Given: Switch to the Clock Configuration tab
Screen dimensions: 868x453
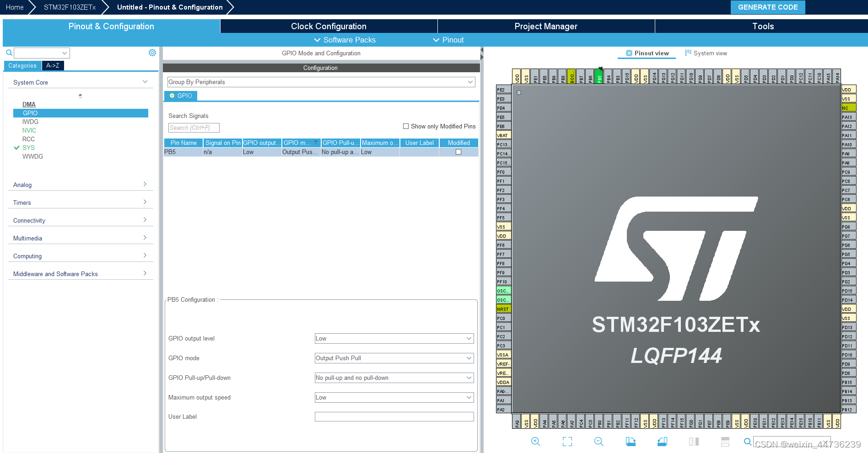Looking at the screenshot, I should 329,26.
